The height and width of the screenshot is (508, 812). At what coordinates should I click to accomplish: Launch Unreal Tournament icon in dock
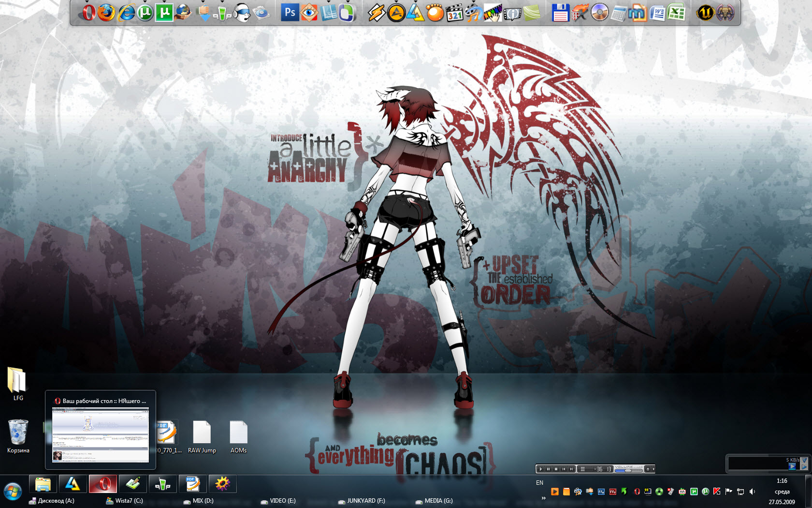click(706, 13)
